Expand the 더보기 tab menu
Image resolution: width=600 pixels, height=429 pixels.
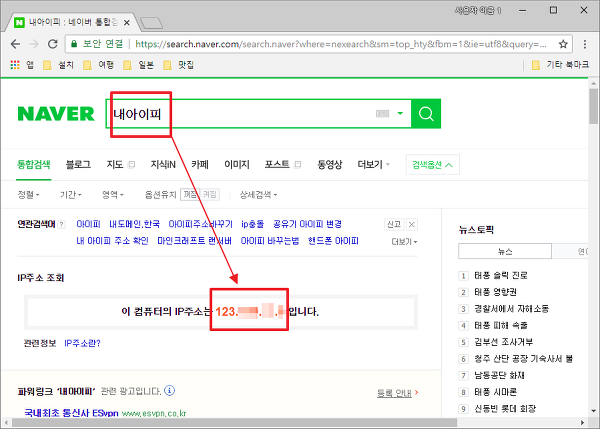tap(373, 165)
